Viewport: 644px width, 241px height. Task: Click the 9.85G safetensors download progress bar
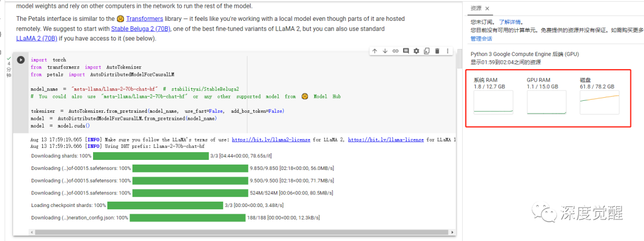(x=190, y=168)
